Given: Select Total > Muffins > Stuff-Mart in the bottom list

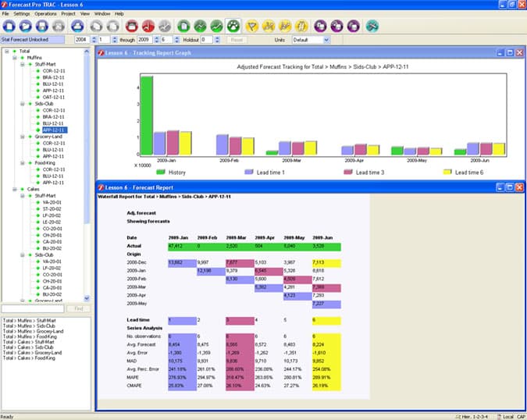Looking at the screenshot, I should click(x=30, y=321).
